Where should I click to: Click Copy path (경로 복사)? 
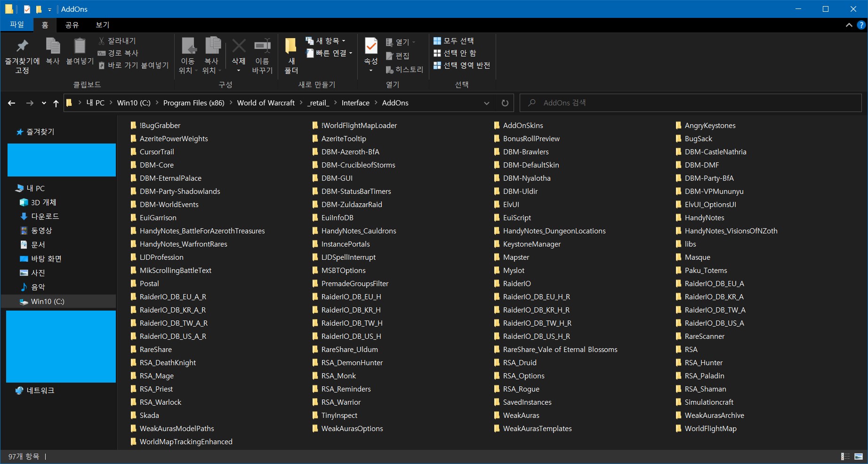pyautogui.click(x=118, y=53)
